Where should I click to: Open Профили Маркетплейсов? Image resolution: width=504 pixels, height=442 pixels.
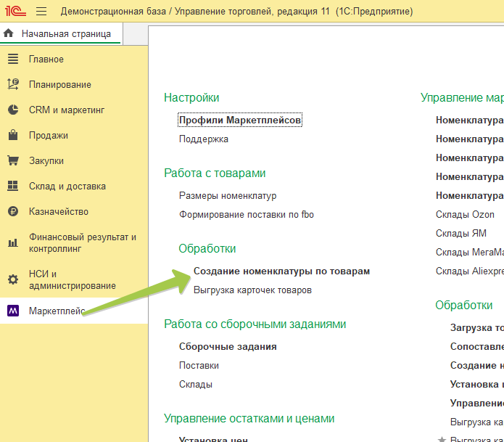(x=240, y=120)
